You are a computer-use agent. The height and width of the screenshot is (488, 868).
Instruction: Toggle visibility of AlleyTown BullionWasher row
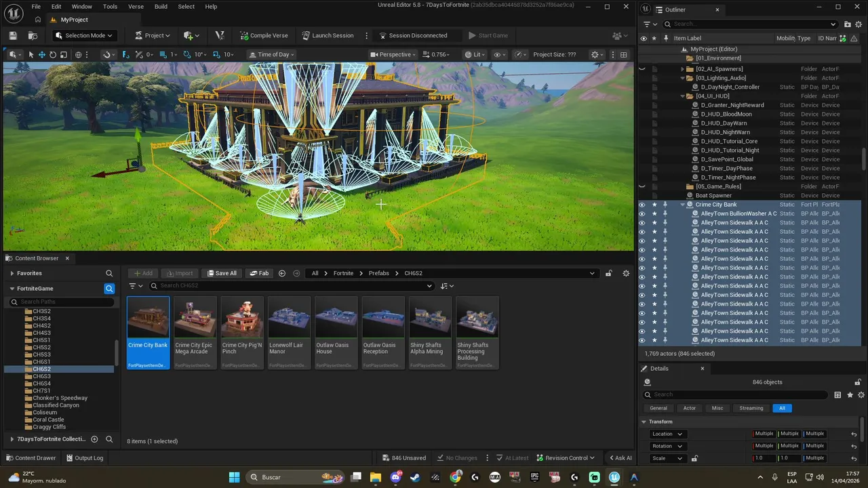click(643, 213)
